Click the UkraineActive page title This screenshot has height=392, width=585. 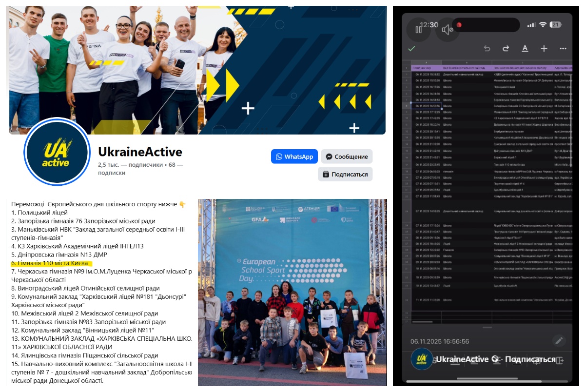[140, 152]
